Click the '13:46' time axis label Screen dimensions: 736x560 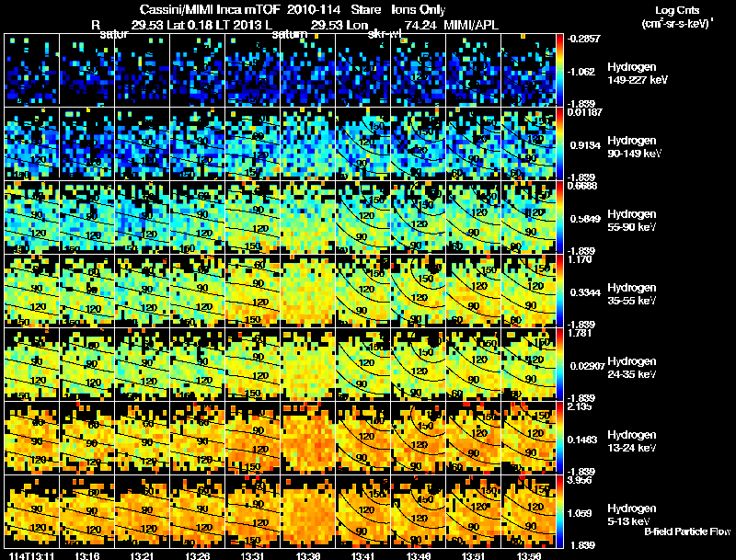pyautogui.click(x=419, y=555)
